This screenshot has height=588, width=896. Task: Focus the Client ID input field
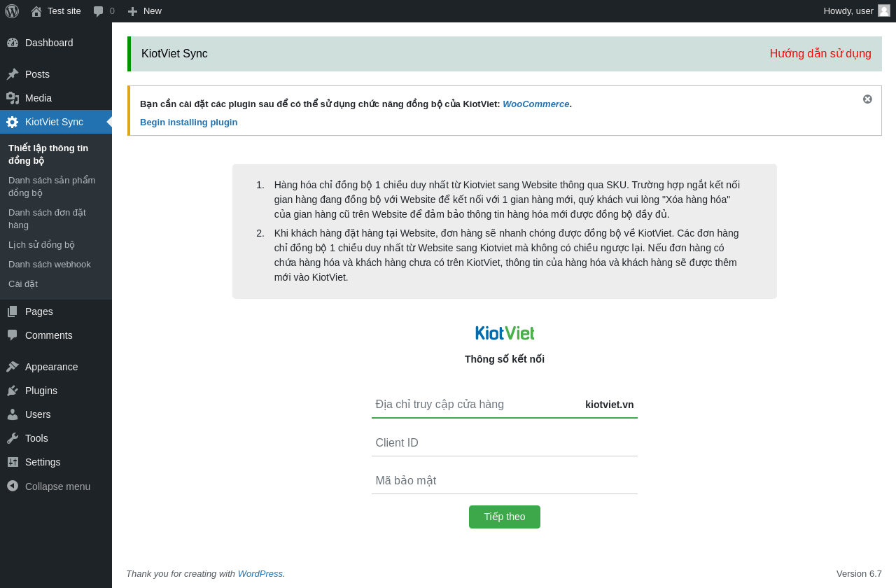504,443
